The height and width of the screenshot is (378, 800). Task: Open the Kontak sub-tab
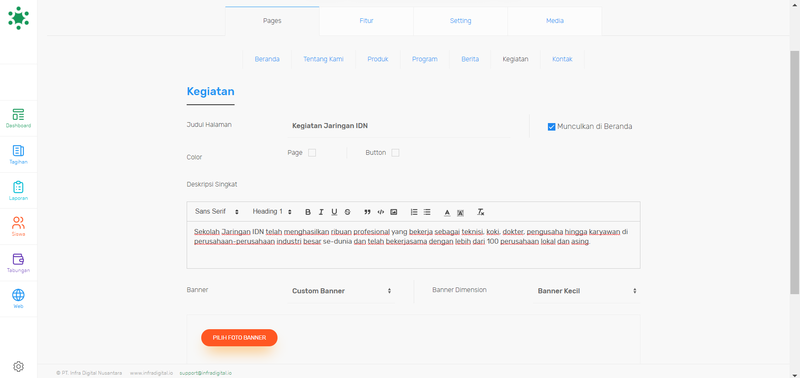click(562, 59)
